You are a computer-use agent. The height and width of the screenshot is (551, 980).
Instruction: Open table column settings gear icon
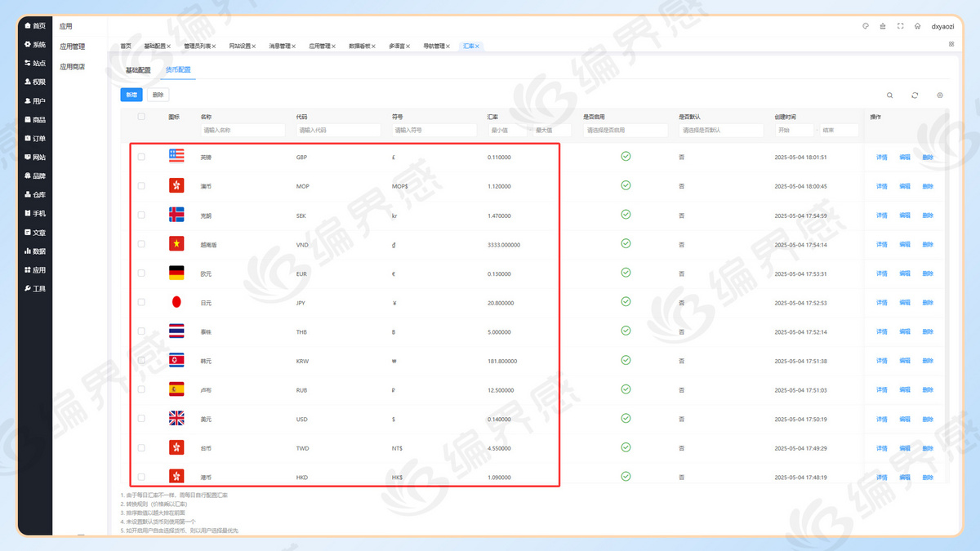tap(940, 96)
